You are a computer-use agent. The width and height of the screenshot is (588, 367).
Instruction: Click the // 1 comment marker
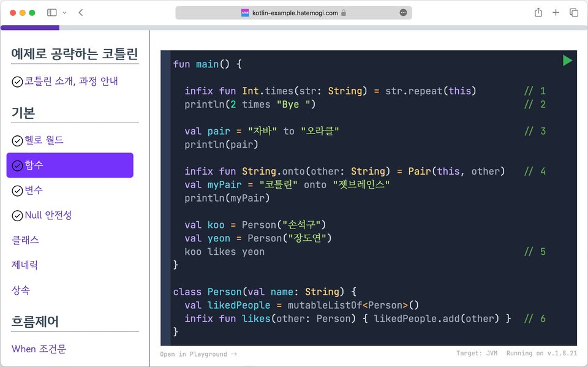535,91
